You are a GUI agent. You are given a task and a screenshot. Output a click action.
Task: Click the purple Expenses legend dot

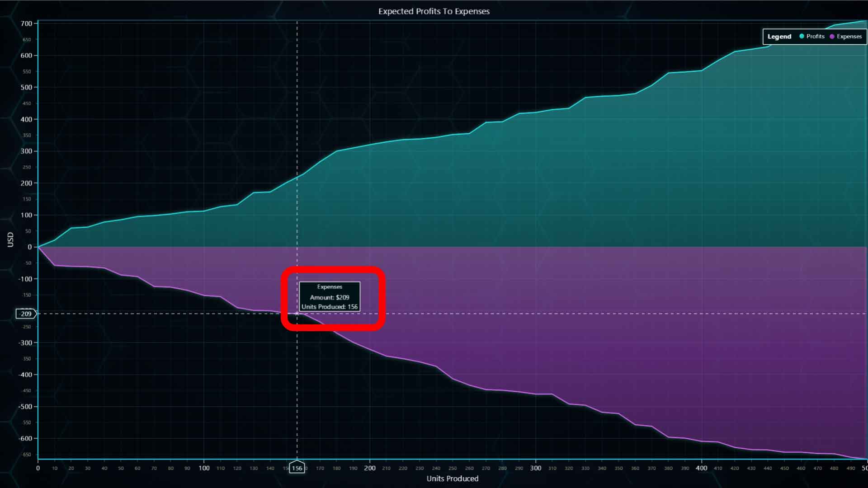click(832, 37)
